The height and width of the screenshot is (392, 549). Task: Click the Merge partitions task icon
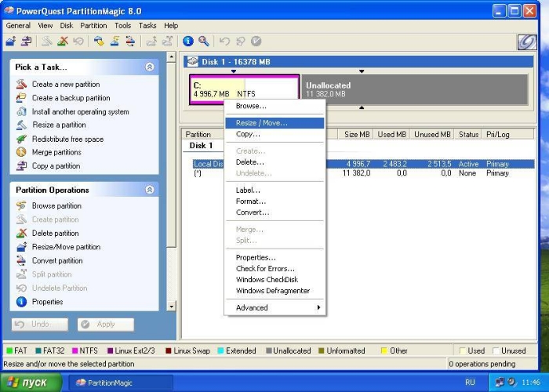click(x=21, y=152)
